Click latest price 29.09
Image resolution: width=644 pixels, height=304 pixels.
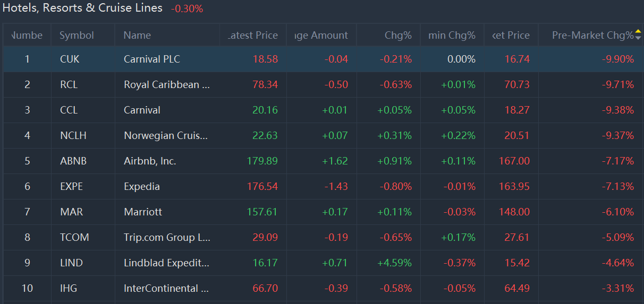[x=265, y=237]
